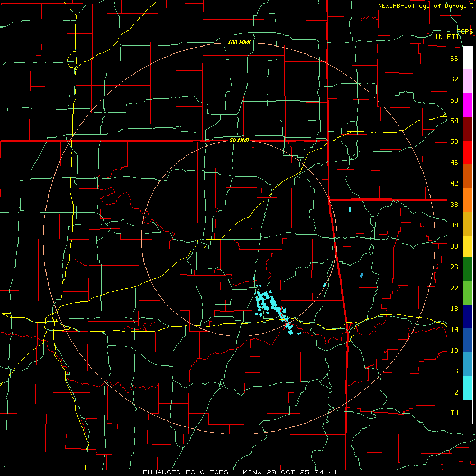The width and height of the screenshot is (476, 476).
Task: Click the dark maroon legend swatch near 54
Action: click(x=467, y=129)
